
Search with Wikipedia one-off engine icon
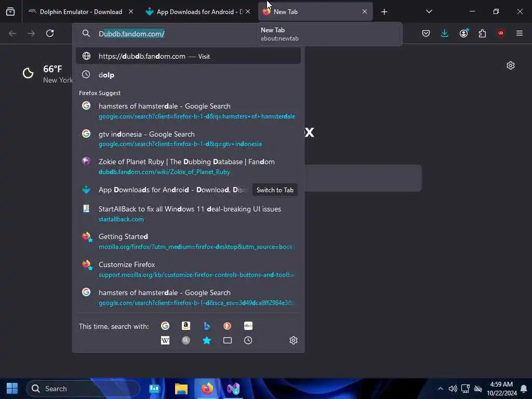pos(165,340)
